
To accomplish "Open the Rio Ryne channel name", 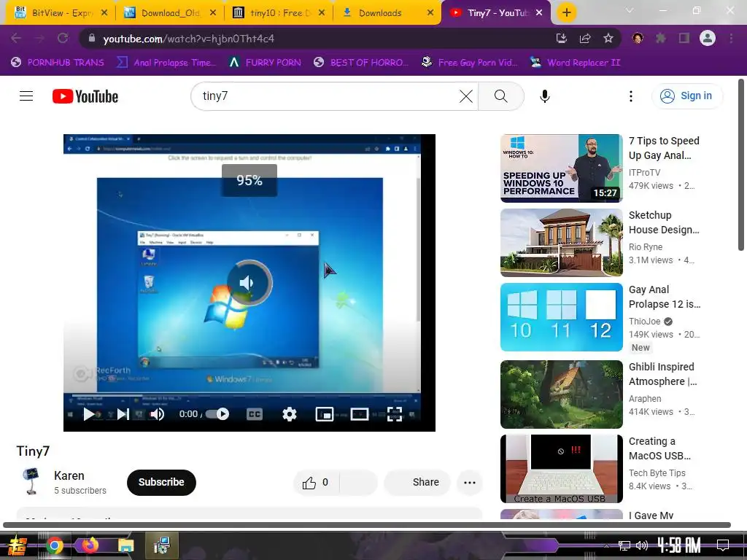I will pyautogui.click(x=646, y=246).
